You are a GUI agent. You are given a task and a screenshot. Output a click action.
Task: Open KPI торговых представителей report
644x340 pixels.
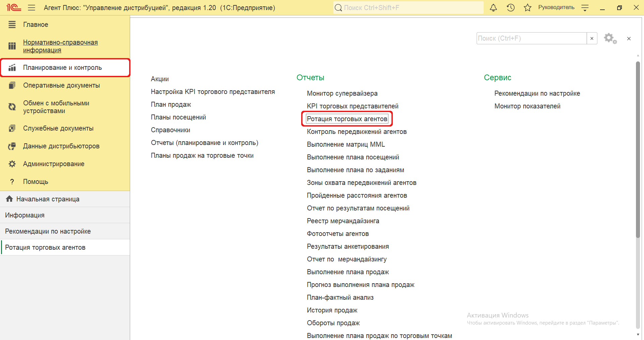(x=353, y=106)
